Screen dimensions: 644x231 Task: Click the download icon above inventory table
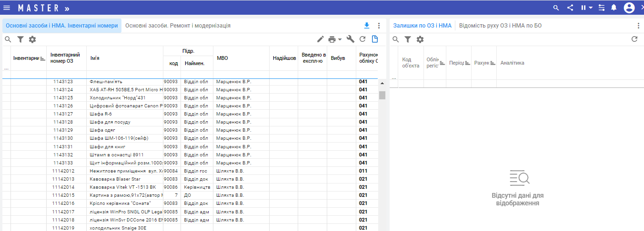click(366, 26)
